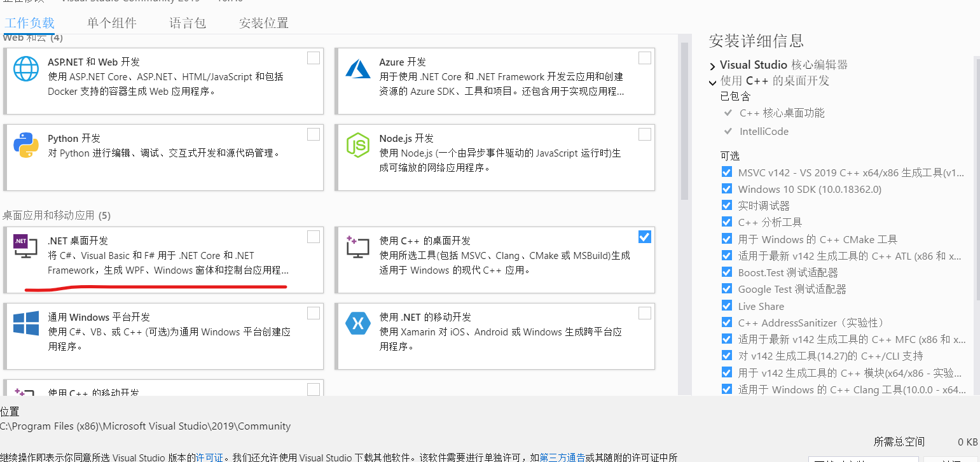Check the ASP.NET 和 Web 开发 workload
The image size is (980, 462).
coord(314,58)
